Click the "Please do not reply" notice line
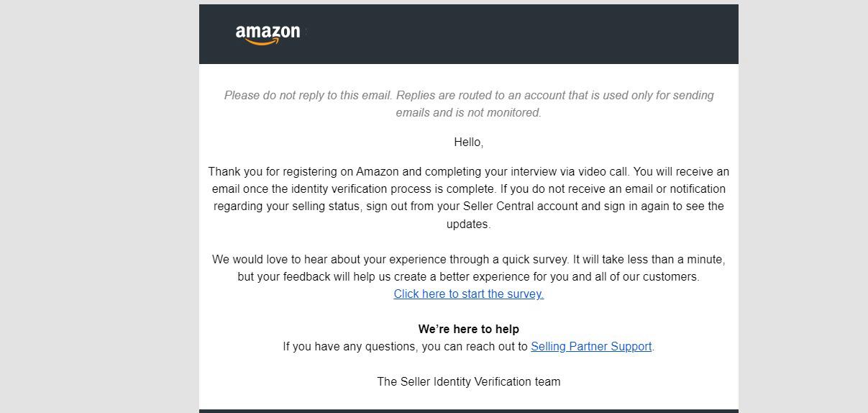The image size is (868, 413). click(x=468, y=95)
